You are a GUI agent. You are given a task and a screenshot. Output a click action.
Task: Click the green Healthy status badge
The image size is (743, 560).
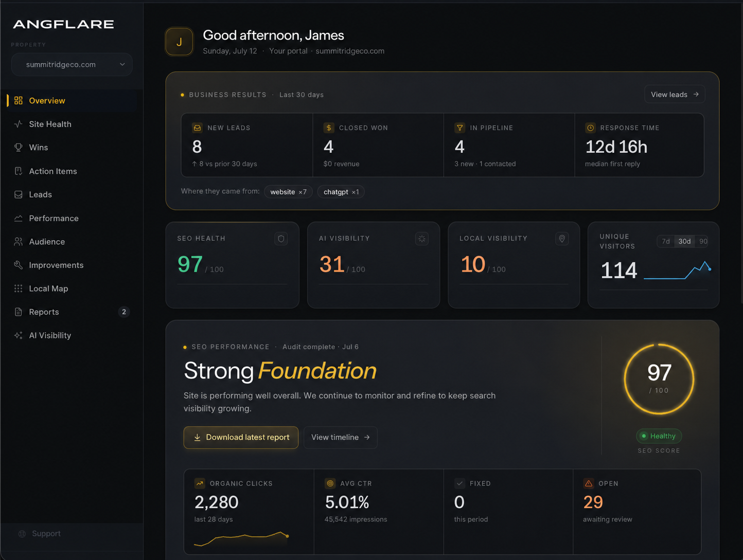[659, 436]
